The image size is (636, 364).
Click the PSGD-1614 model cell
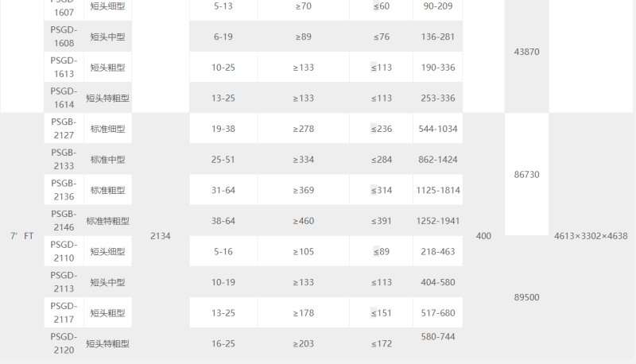pyautogui.click(x=64, y=98)
